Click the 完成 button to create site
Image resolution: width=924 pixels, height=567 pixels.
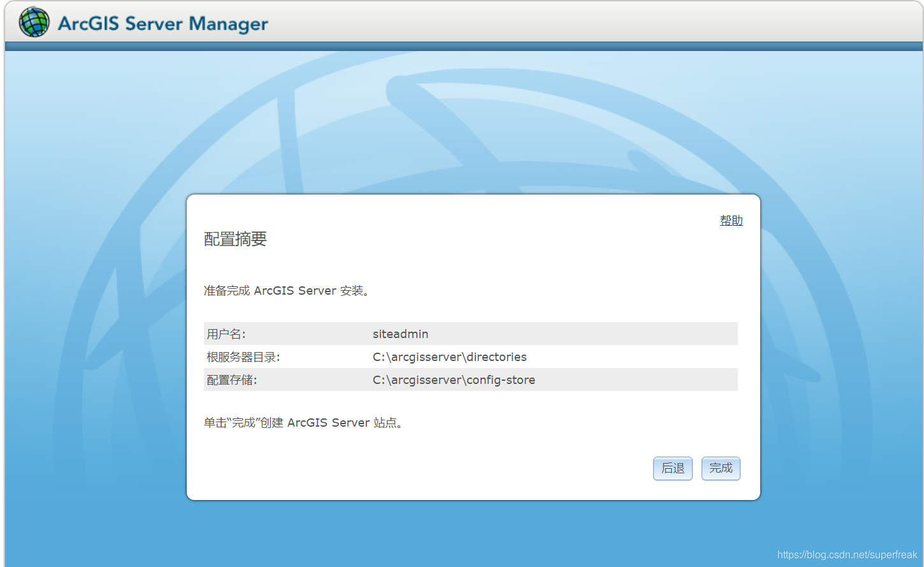click(x=721, y=468)
